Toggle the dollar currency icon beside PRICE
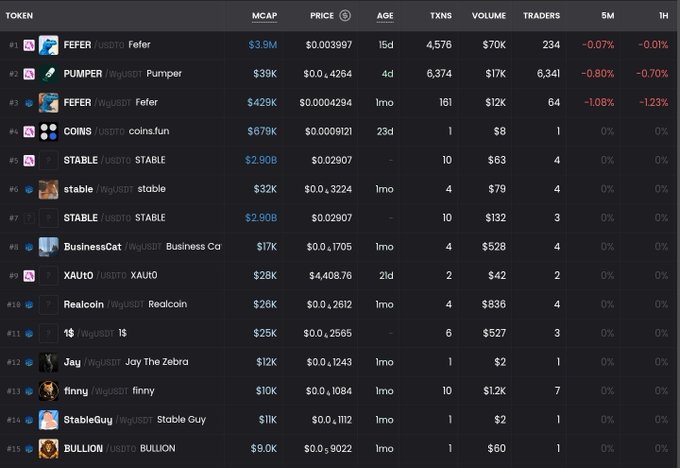Screen dimensions: 680x468 coord(345,16)
